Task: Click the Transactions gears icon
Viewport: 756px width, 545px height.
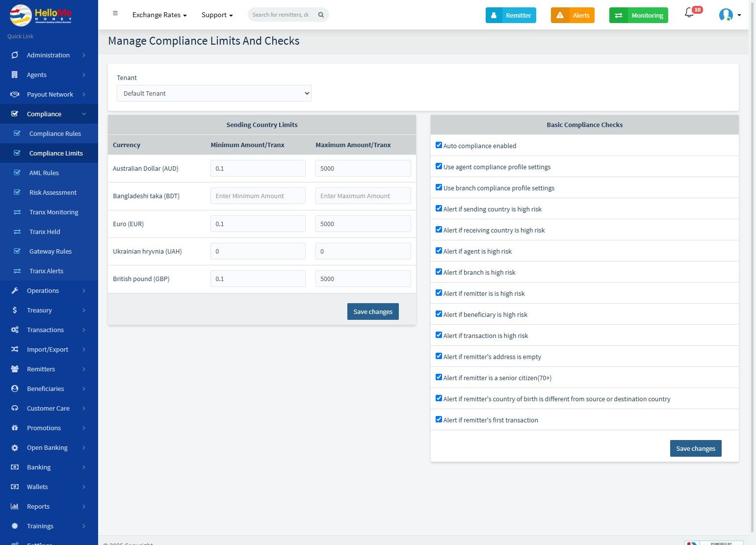Action: (15, 330)
